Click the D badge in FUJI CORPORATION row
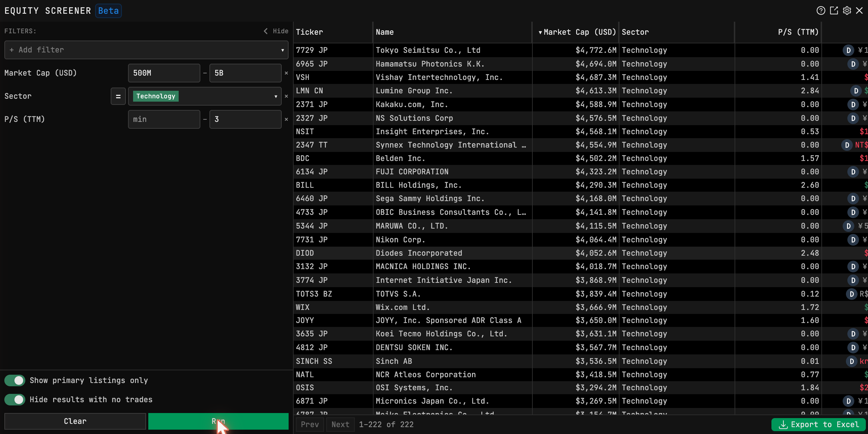This screenshot has height=434, width=868. click(853, 172)
